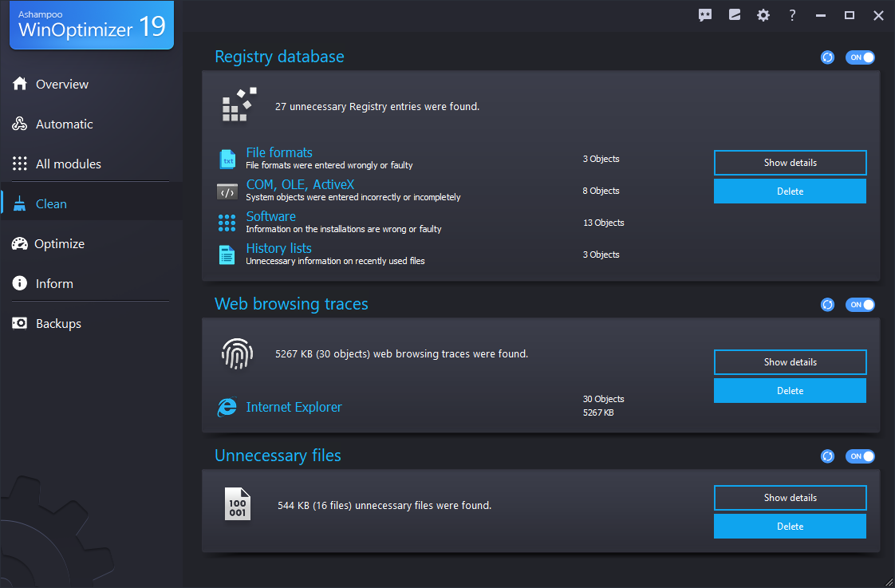Switch off the Unnecessary files toggle
The width and height of the screenshot is (895, 588).
[861, 456]
